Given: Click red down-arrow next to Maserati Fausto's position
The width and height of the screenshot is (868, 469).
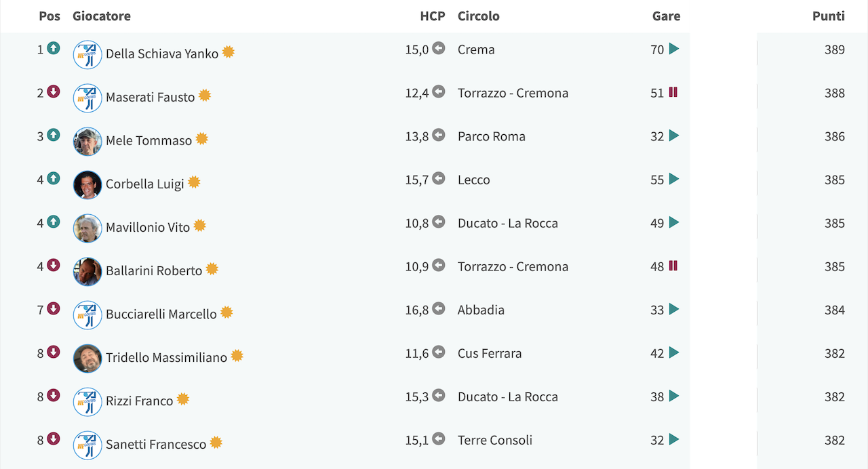Looking at the screenshot, I should click(x=54, y=91).
